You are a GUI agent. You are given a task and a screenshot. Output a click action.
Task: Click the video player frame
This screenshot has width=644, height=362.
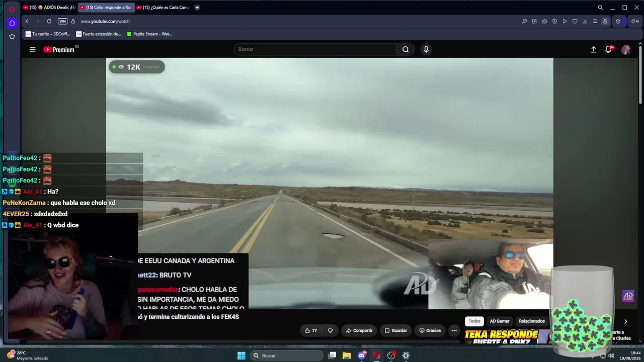[x=330, y=184]
